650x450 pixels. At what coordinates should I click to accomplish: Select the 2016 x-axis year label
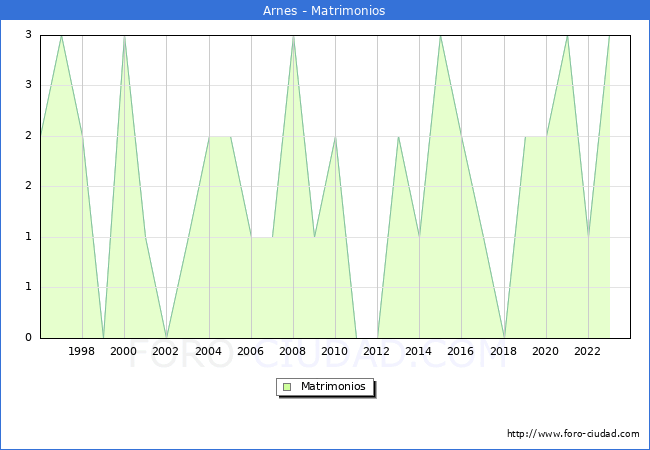click(x=460, y=351)
